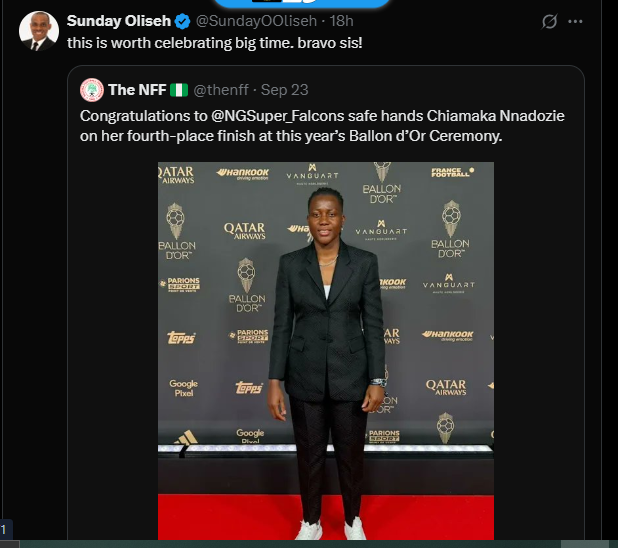Viewport: 618px width, 548px height.
Task: Open The NFF avatar logo
Action: (92, 90)
